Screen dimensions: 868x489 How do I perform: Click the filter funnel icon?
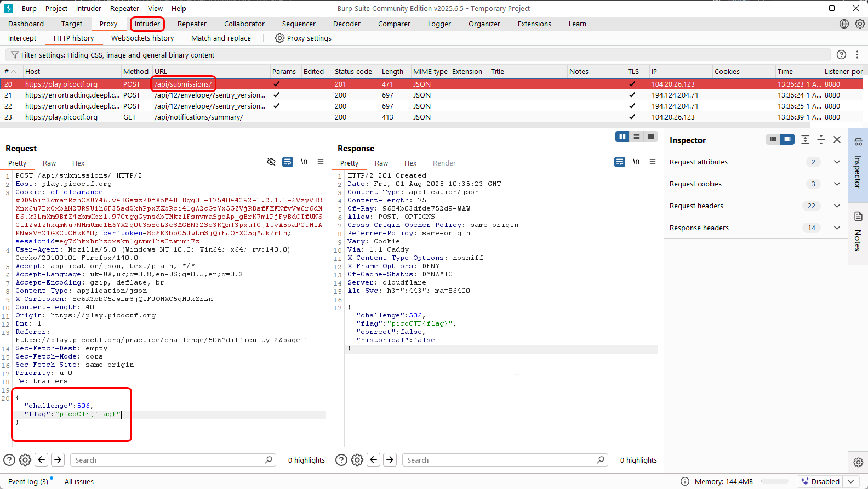(x=15, y=55)
